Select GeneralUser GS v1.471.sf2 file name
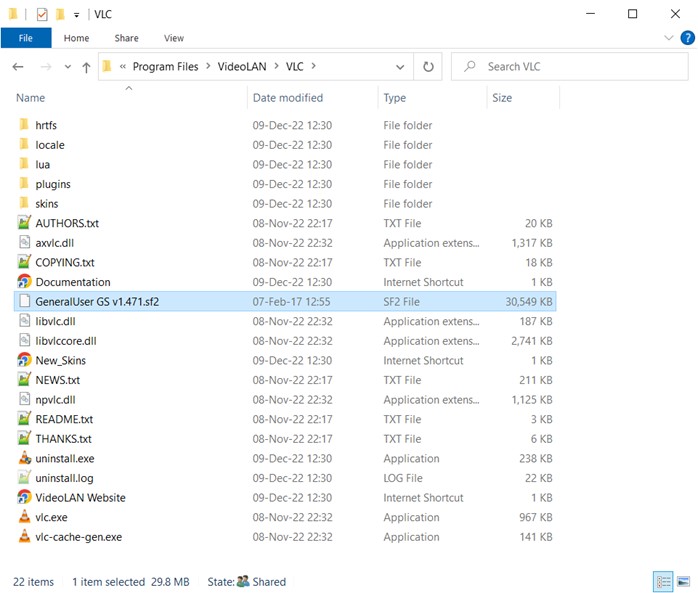 click(x=97, y=301)
